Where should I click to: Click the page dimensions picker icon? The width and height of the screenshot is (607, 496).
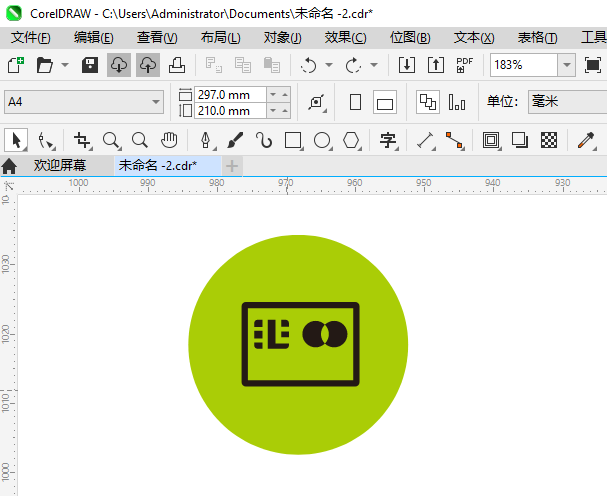pos(317,102)
